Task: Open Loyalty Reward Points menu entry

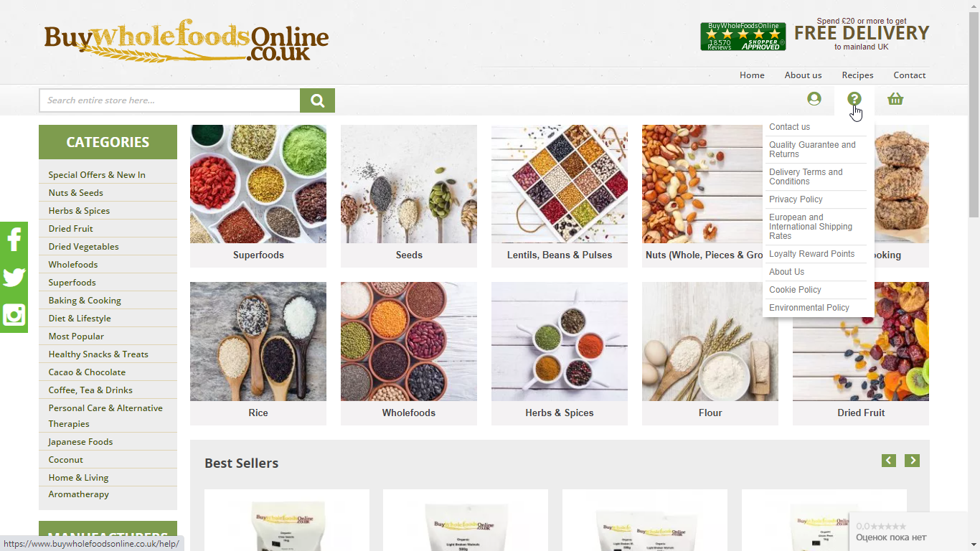Action: pos(811,254)
